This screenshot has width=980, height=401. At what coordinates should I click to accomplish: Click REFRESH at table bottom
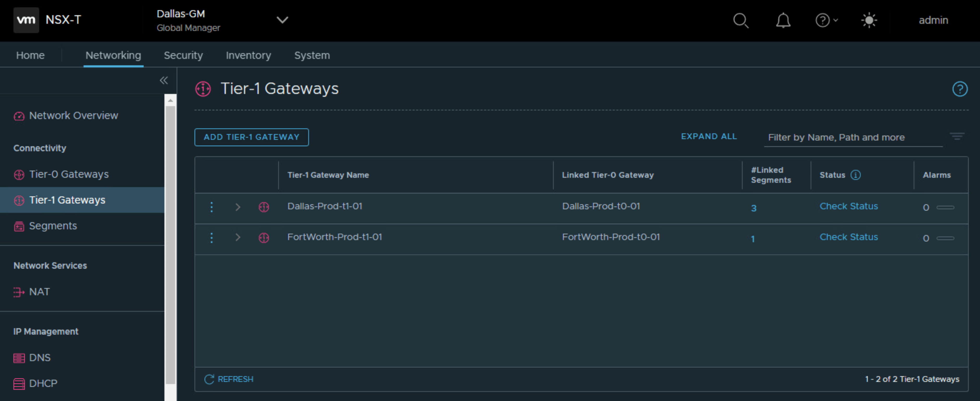click(229, 379)
